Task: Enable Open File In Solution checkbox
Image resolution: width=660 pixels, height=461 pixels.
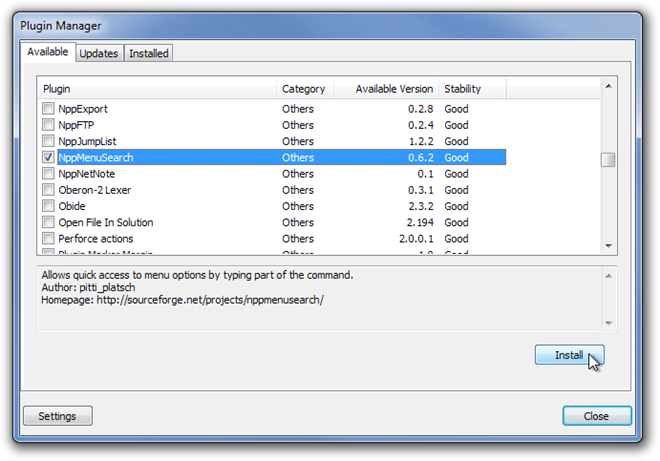Action: click(x=48, y=222)
